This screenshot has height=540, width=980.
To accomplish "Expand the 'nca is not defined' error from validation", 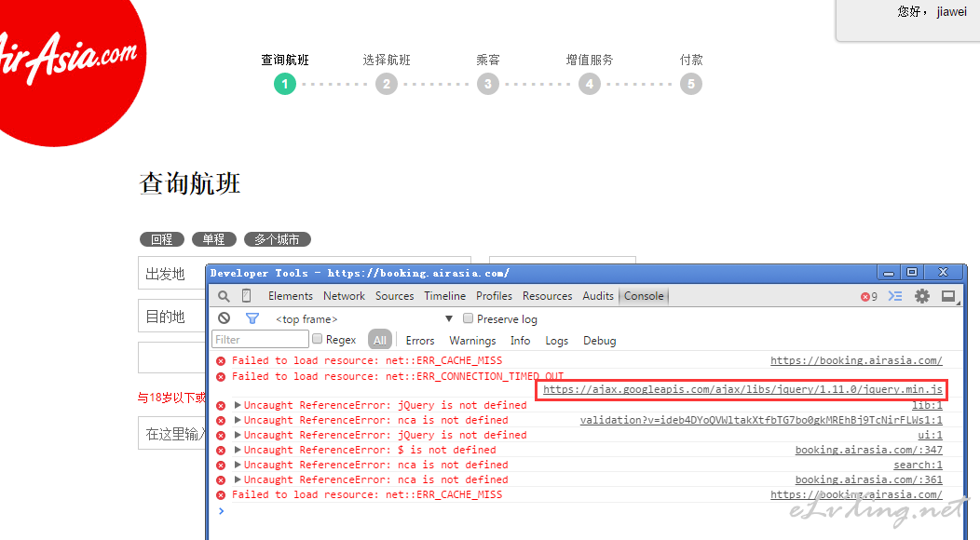I will click(x=238, y=420).
